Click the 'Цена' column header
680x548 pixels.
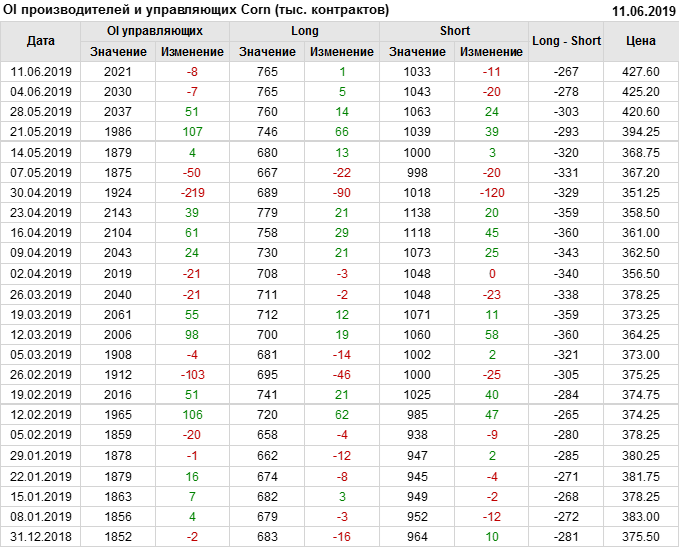click(641, 41)
